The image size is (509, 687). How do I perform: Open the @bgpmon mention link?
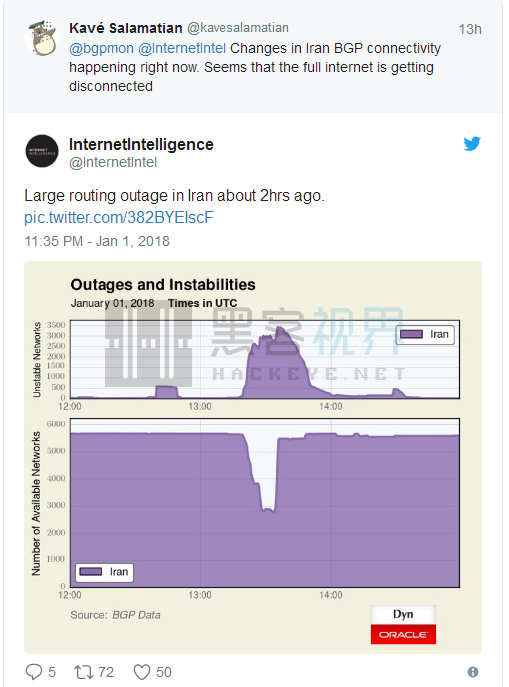point(101,48)
